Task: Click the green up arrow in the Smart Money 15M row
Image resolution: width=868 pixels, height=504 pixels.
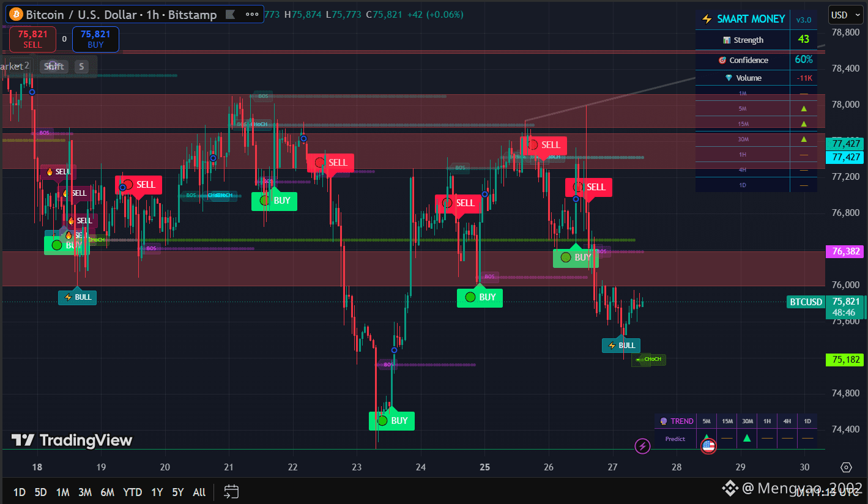Action: pyautogui.click(x=804, y=124)
